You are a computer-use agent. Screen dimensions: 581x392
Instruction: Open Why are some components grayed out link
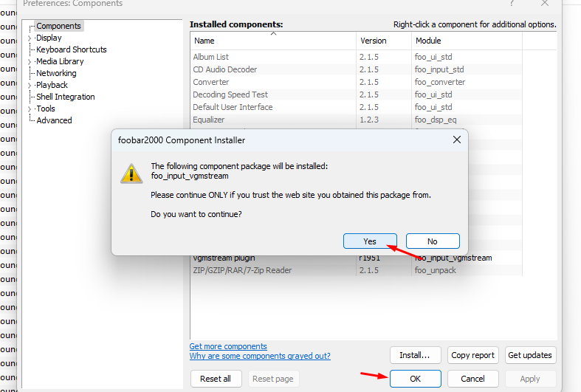(x=260, y=356)
